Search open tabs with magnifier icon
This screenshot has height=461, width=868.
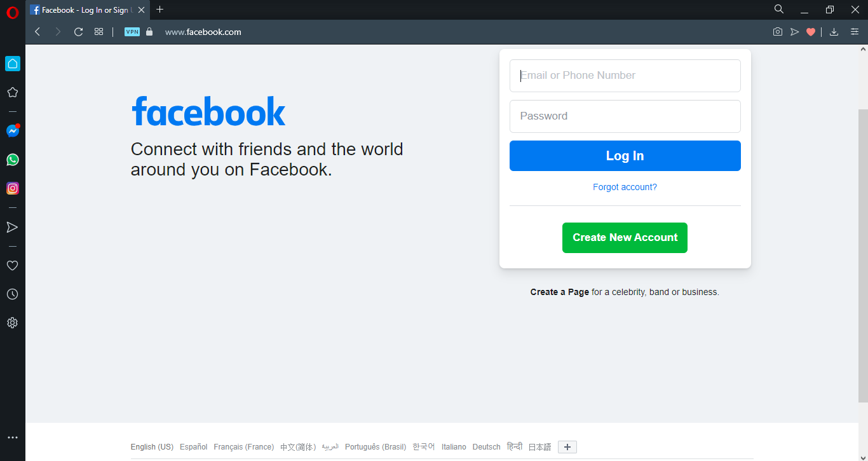[779, 10]
